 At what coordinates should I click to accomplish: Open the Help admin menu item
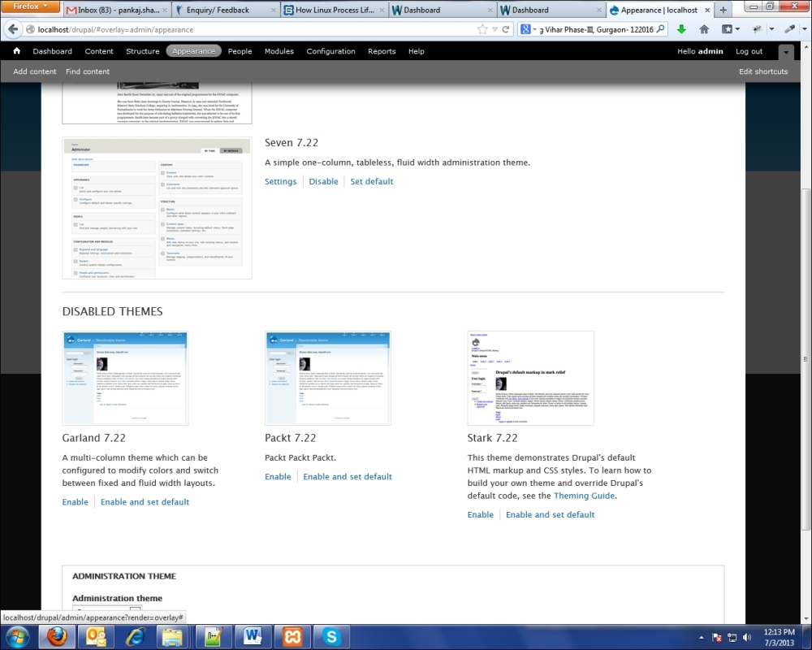pyautogui.click(x=417, y=51)
